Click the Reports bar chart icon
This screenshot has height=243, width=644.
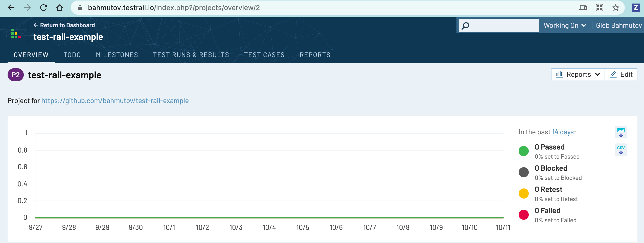tap(560, 74)
